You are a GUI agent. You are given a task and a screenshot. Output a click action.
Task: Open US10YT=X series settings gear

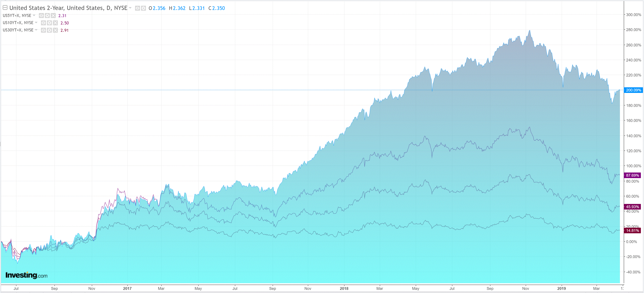tap(49, 23)
